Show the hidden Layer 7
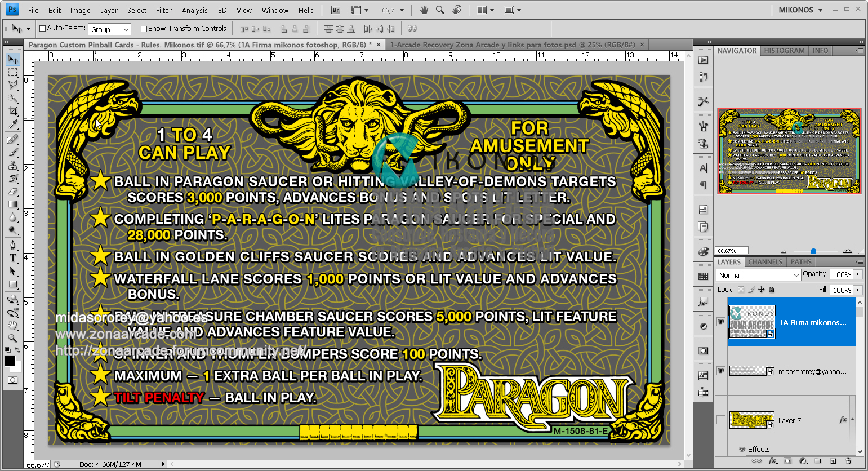 [x=722, y=420]
